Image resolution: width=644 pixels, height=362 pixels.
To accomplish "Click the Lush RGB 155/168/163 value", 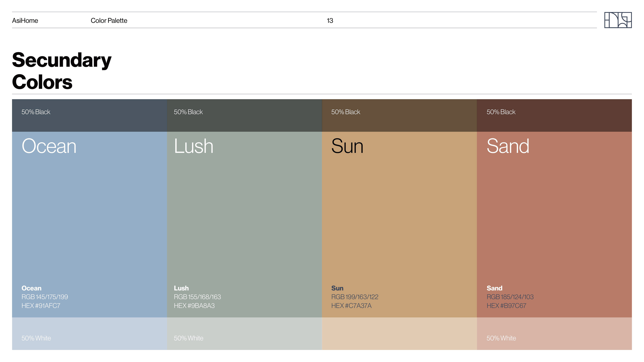I will [197, 297].
